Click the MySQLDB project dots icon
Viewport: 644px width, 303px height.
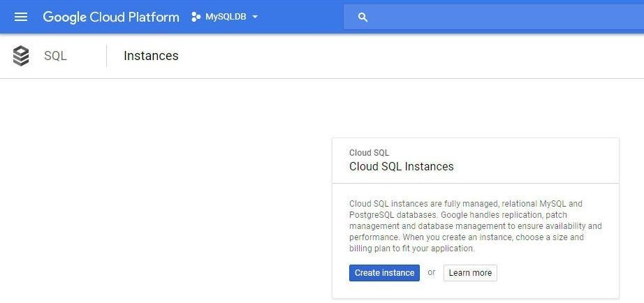196,17
